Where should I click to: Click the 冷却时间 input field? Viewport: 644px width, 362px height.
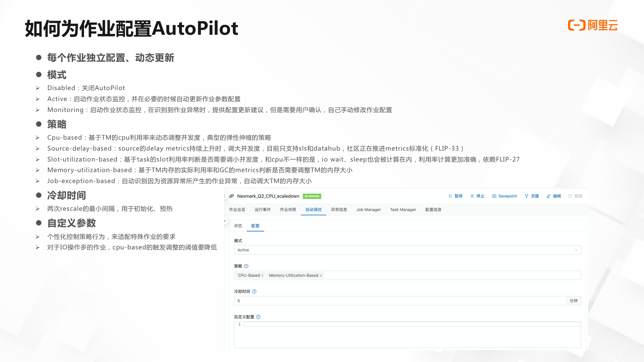click(399, 301)
